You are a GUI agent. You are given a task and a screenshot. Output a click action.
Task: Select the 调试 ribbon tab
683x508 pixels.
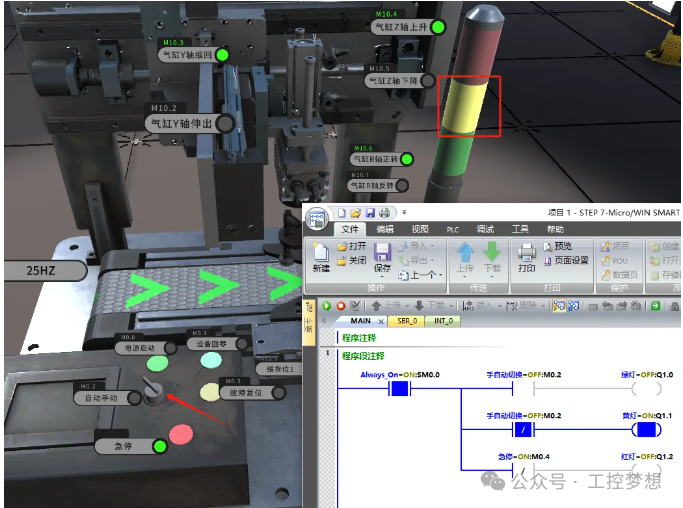(485, 229)
